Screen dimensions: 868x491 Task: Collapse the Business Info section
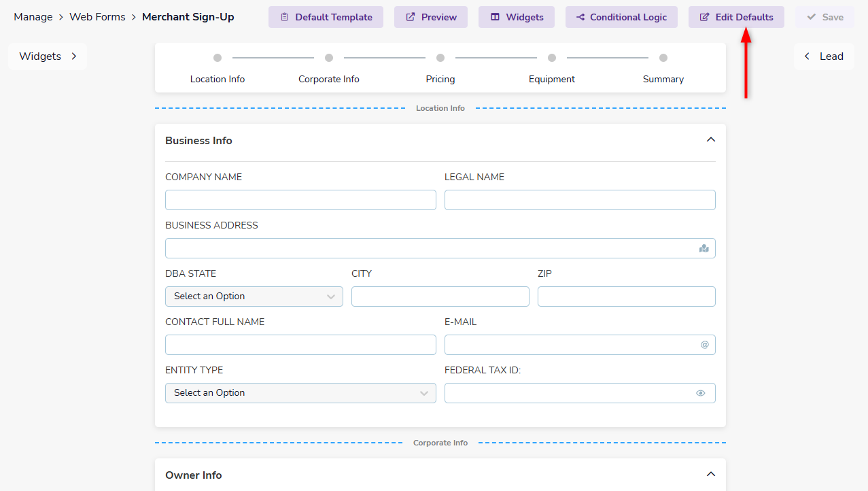click(710, 140)
